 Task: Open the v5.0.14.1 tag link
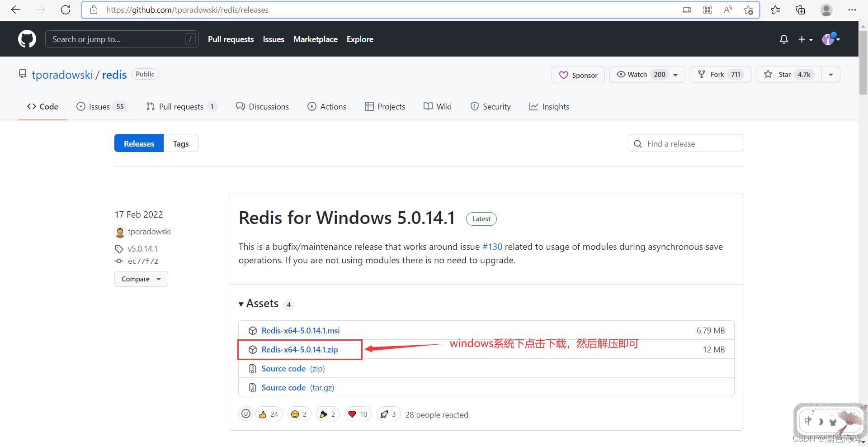pos(143,249)
